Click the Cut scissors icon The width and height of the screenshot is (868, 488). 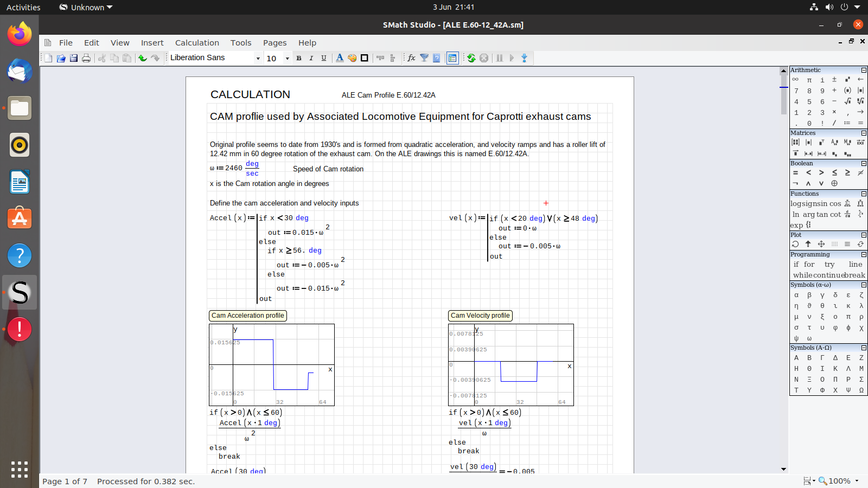(x=101, y=58)
